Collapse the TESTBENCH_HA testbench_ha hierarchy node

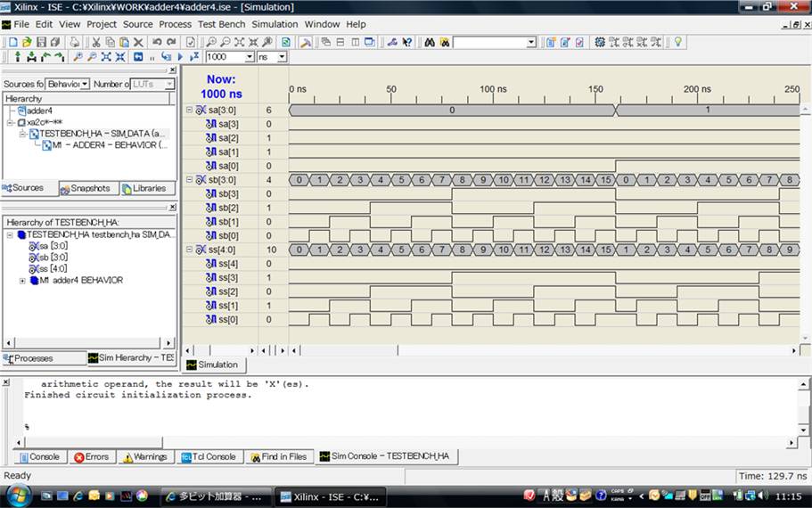pyautogui.click(x=10, y=235)
